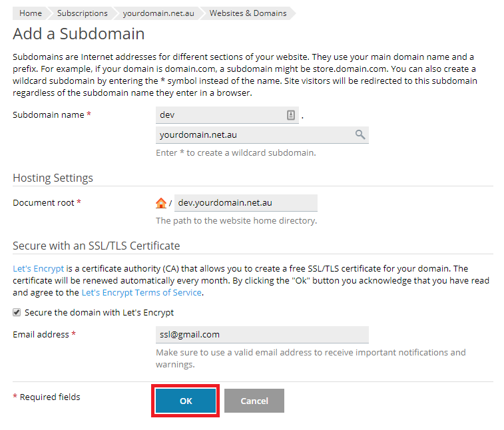Click the OK button
Screen dimensions: 504x430
click(186, 401)
